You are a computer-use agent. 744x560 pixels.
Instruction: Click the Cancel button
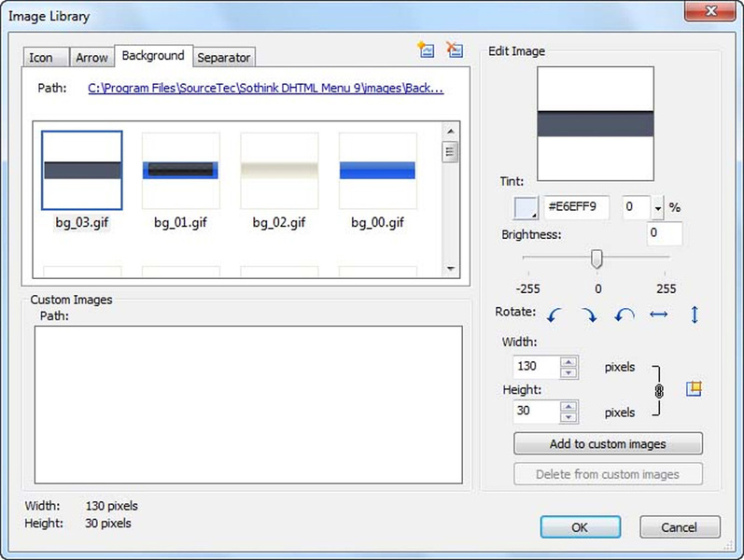point(680,527)
